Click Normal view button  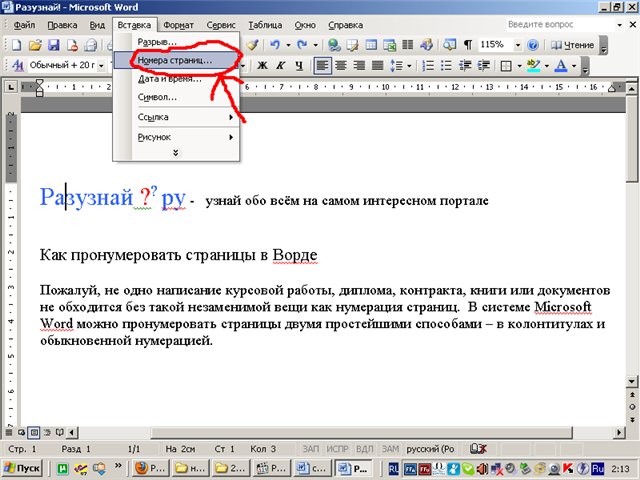[x=9, y=432]
